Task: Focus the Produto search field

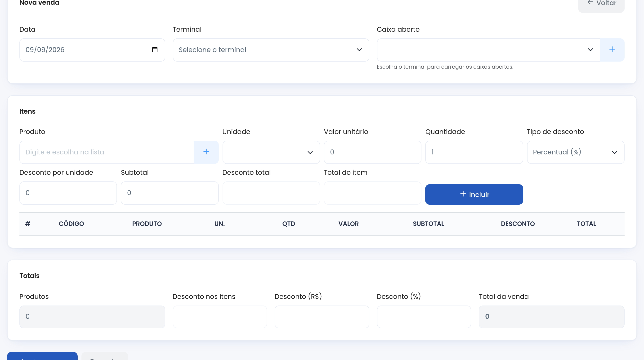Action: point(107,152)
